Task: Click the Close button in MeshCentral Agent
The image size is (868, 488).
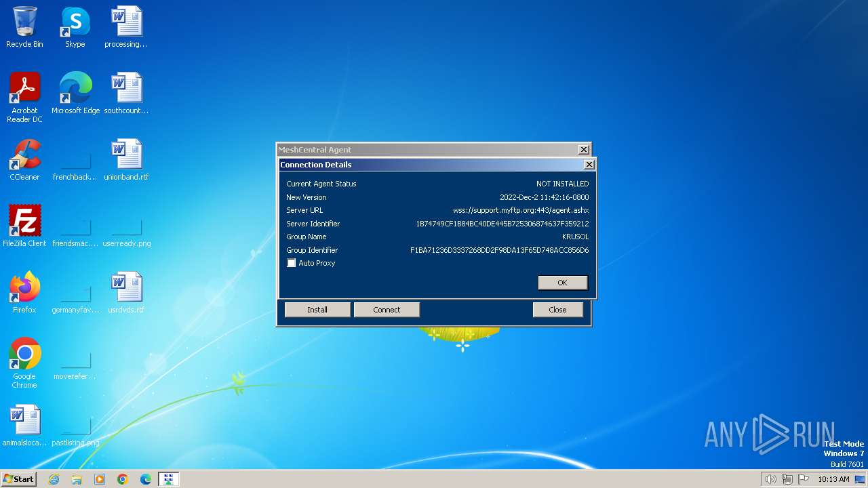Action: pos(557,310)
